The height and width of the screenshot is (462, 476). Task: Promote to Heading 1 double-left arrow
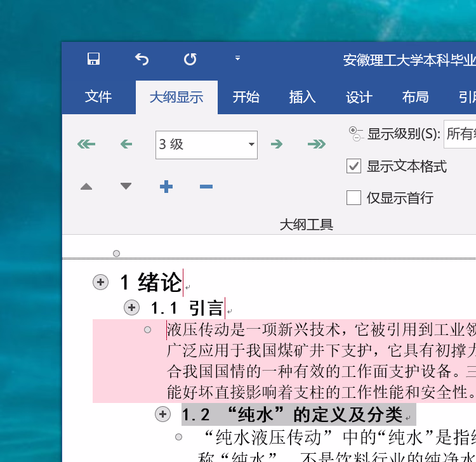point(86,144)
